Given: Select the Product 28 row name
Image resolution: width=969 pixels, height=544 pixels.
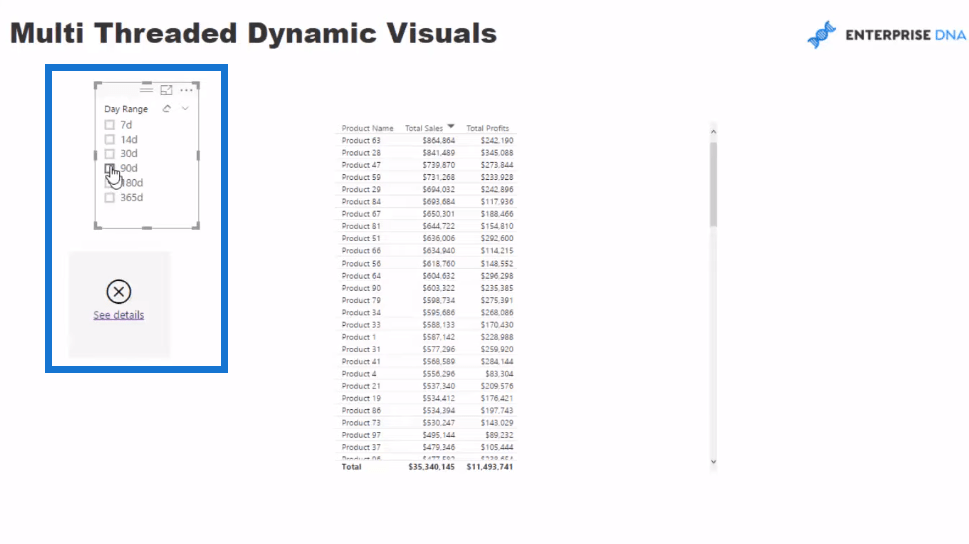Looking at the screenshot, I should pos(361,153).
